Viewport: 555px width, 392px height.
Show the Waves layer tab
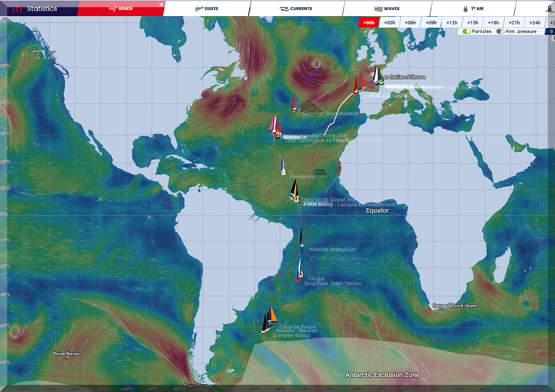pyautogui.click(x=387, y=9)
